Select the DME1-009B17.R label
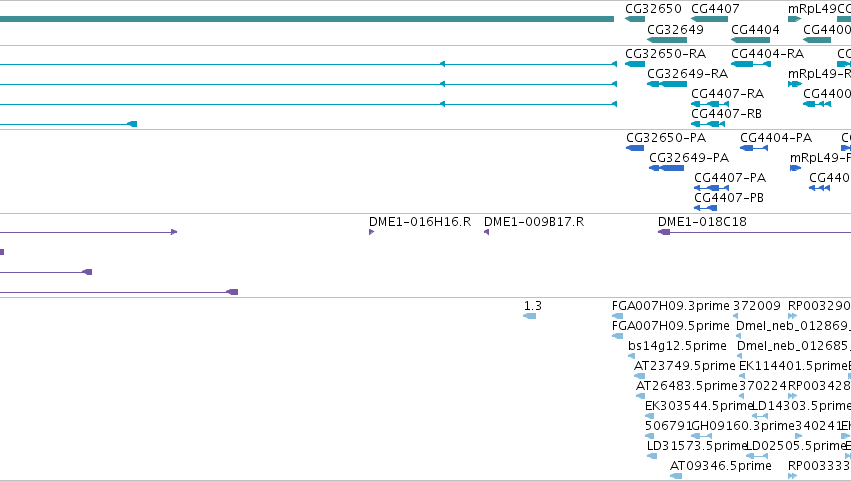 534,222
